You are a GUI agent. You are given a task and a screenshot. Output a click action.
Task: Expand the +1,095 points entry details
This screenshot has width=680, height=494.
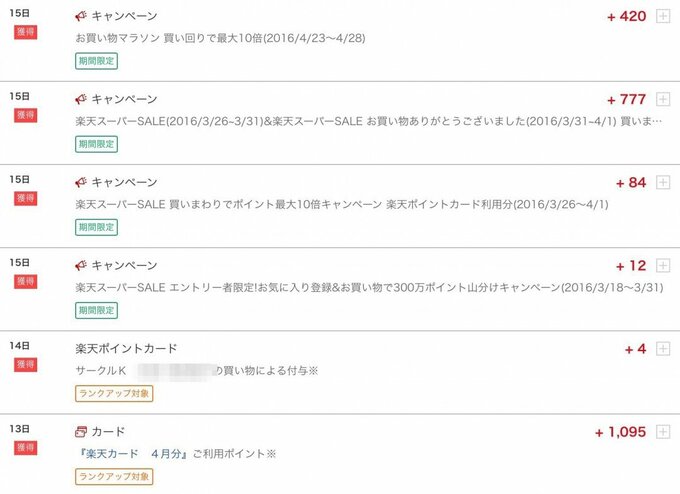click(662, 432)
